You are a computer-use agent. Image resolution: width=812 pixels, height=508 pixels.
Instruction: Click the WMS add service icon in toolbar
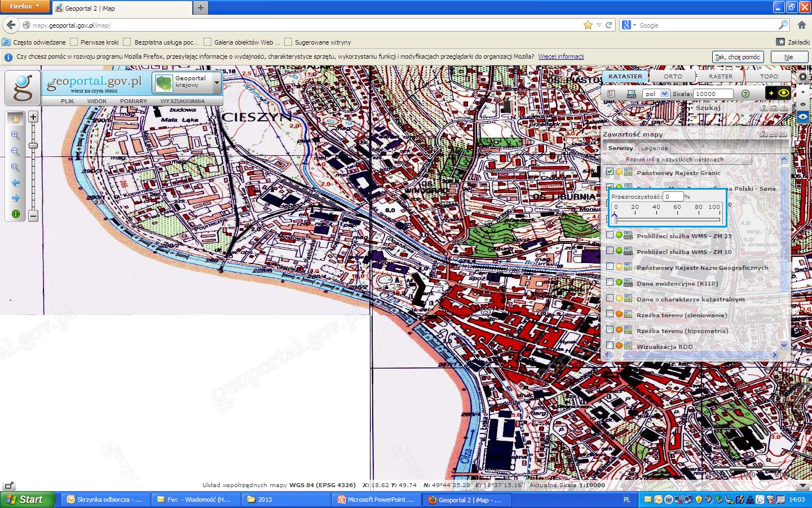coord(631,94)
